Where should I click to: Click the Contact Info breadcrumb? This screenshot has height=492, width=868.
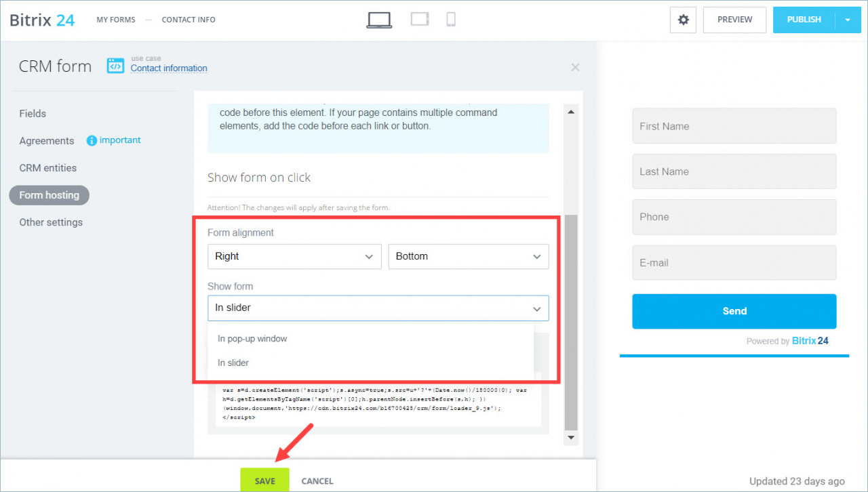point(189,20)
